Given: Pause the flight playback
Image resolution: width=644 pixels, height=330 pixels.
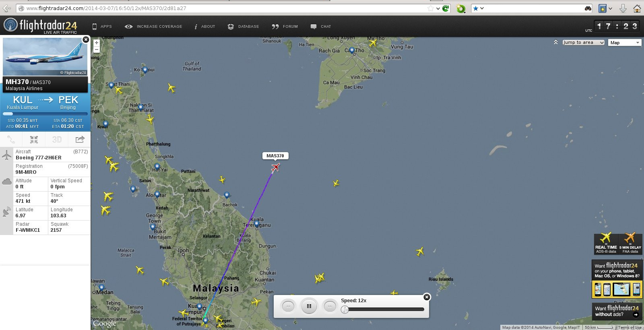Looking at the screenshot, I should pyautogui.click(x=309, y=306).
